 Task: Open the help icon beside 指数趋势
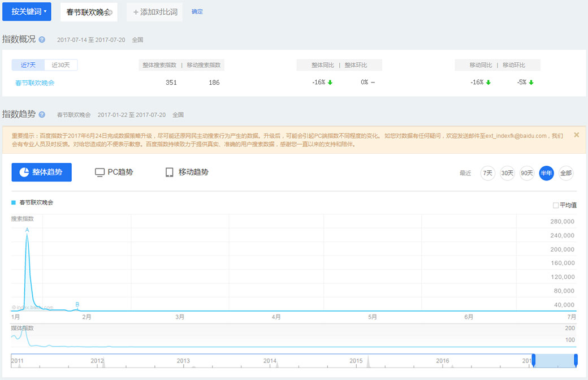[x=42, y=114]
